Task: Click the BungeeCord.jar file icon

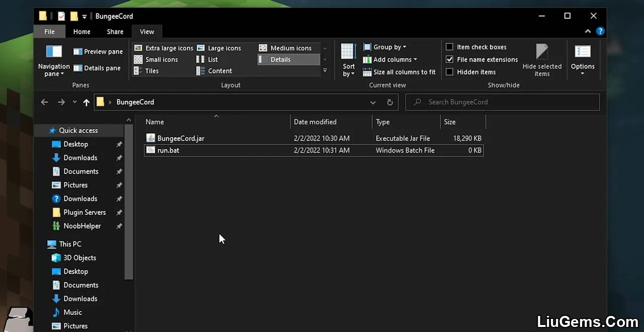Action: [x=150, y=138]
